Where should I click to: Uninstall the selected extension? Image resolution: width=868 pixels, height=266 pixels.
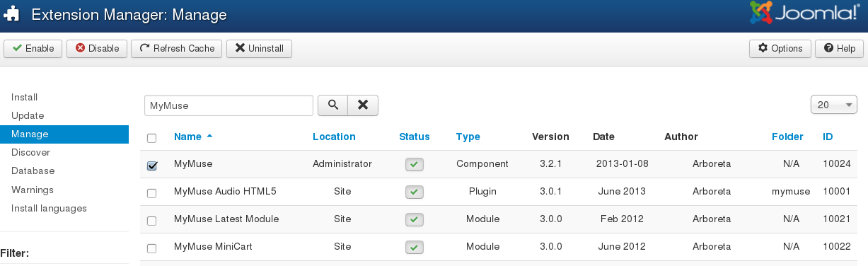[259, 49]
